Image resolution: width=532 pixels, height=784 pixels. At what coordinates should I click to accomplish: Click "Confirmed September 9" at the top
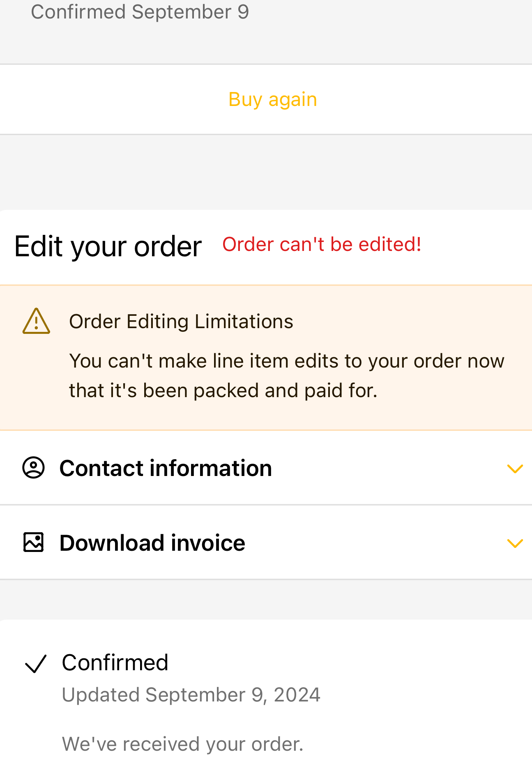[140, 11]
